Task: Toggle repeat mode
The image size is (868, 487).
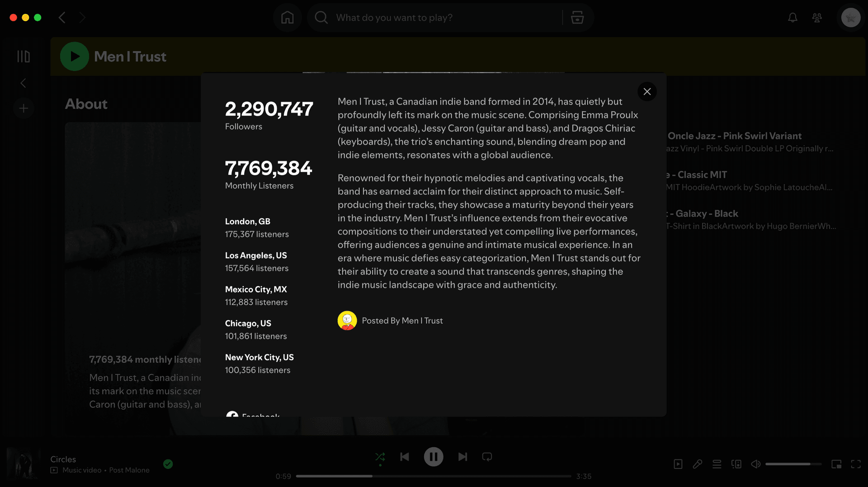Action: [487, 457]
